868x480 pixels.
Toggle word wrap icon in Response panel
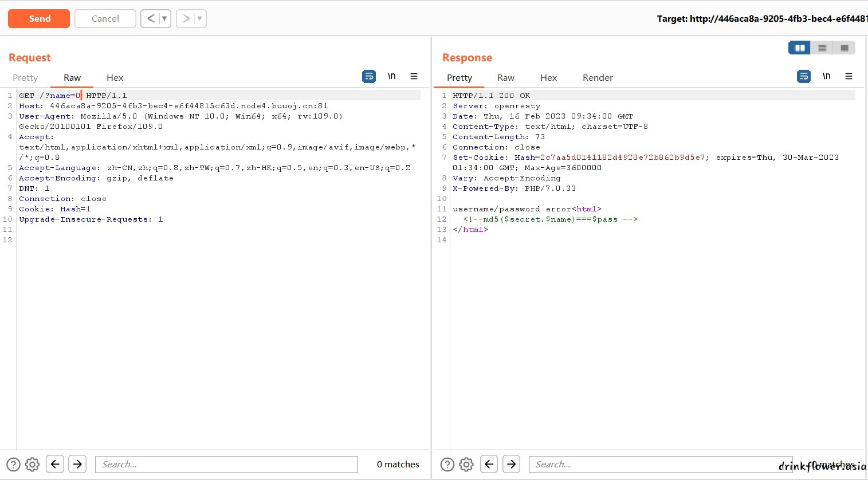click(804, 76)
